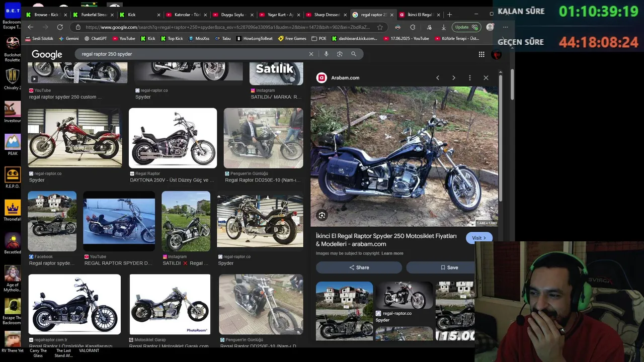Open preview panel more options menu
Screen dimensions: 644x362
pyautogui.click(x=470, y=78)
